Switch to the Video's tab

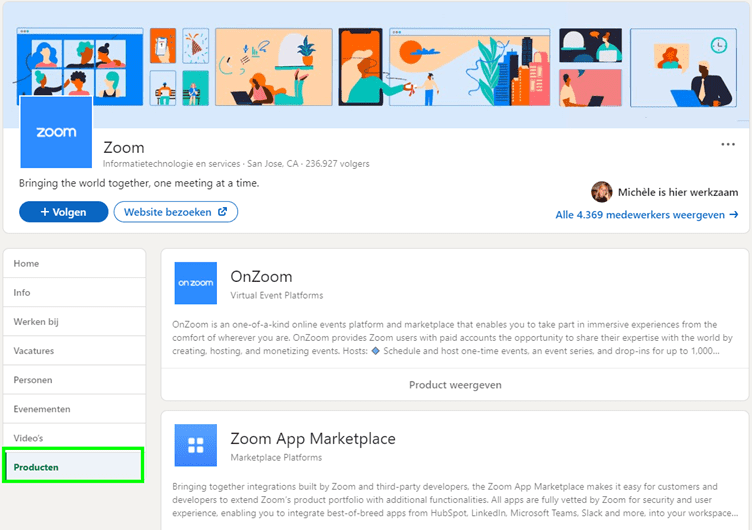[x=74, y=438]
